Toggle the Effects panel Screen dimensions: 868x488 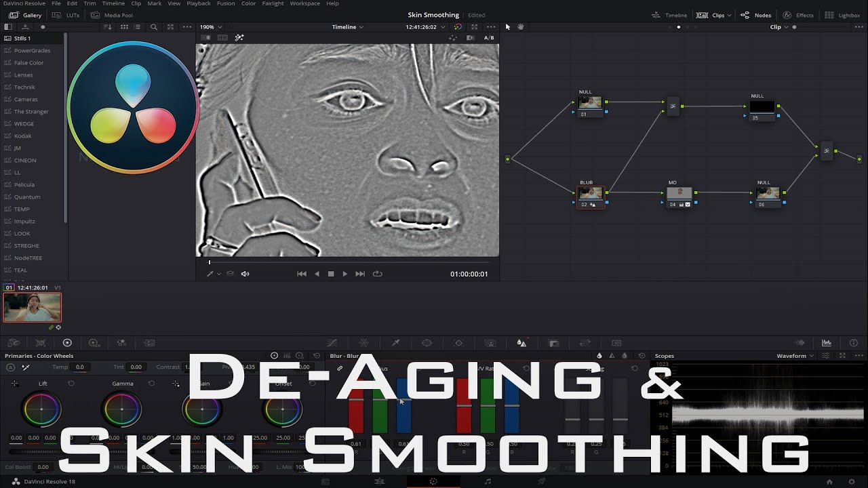[x=798, y=15]
